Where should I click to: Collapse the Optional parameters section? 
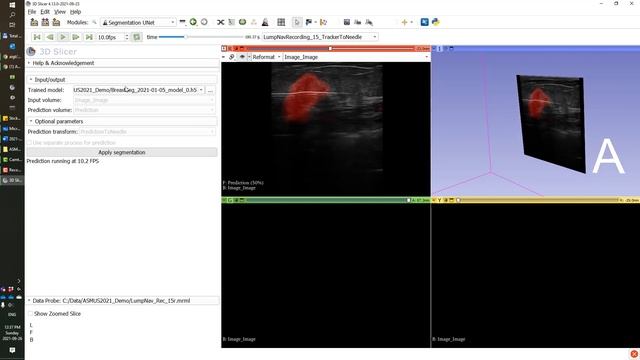point(122,122)
